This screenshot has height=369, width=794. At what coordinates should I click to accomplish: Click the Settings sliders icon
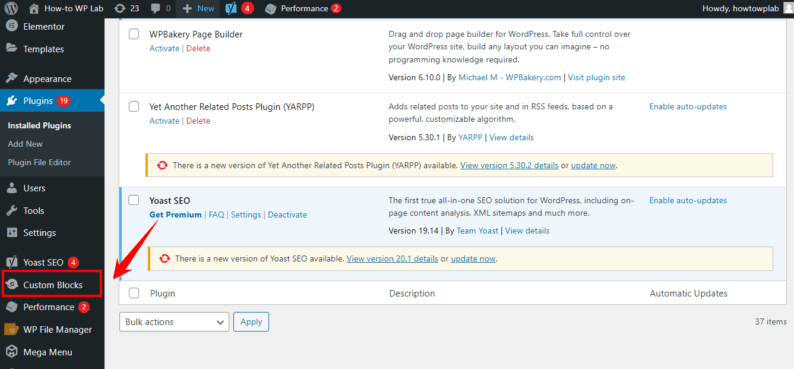[x=12, y=233]
